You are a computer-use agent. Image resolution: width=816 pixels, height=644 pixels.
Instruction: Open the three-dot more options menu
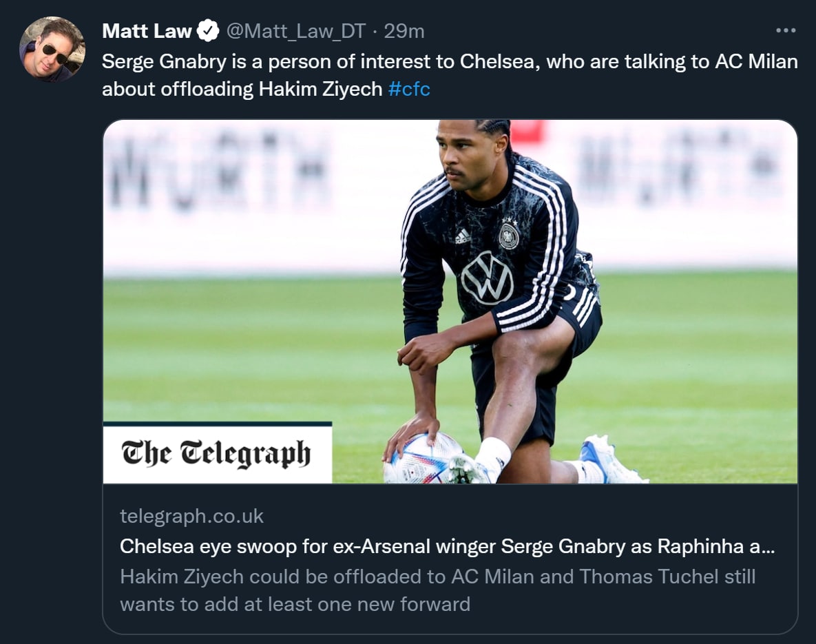click(785, 31)
